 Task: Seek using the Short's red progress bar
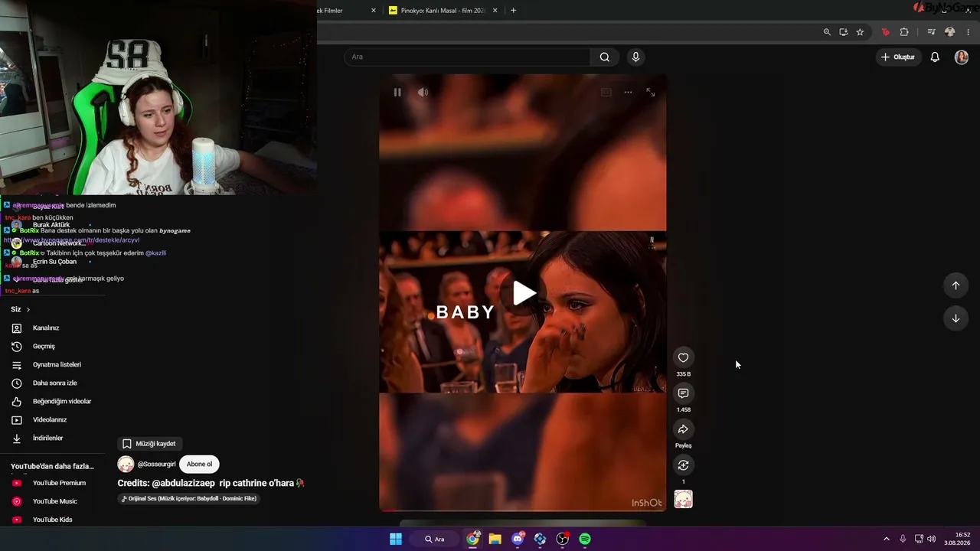pyautogui.click(x=523, y=510)
